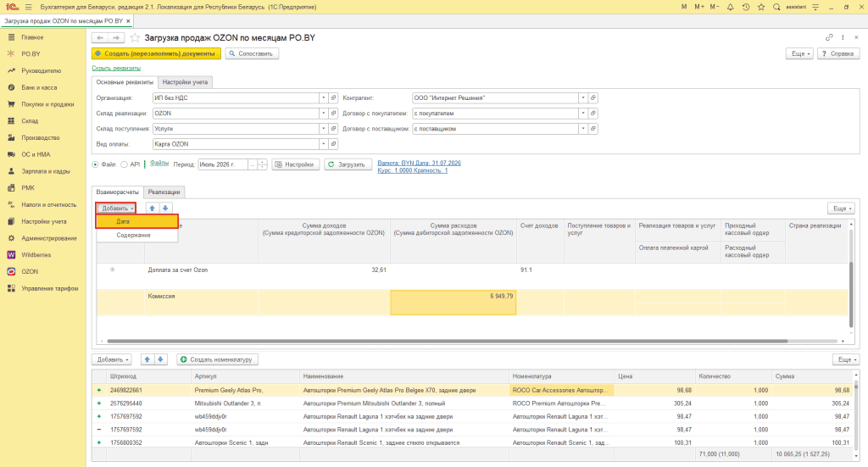
Task: Open Организация field's linked record icon
Action: 333,98
